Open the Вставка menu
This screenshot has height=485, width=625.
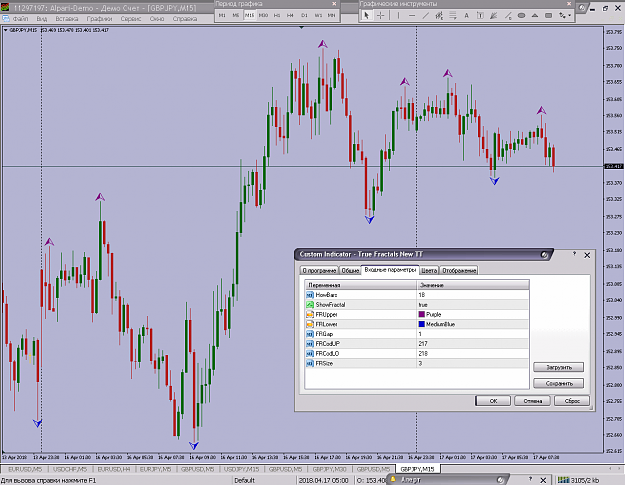[67, 19]
